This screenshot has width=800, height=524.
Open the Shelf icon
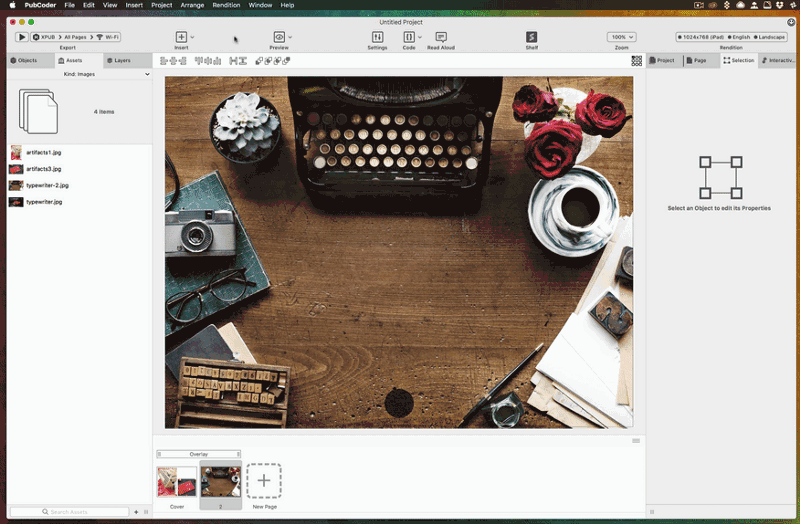tap(532, 37)
